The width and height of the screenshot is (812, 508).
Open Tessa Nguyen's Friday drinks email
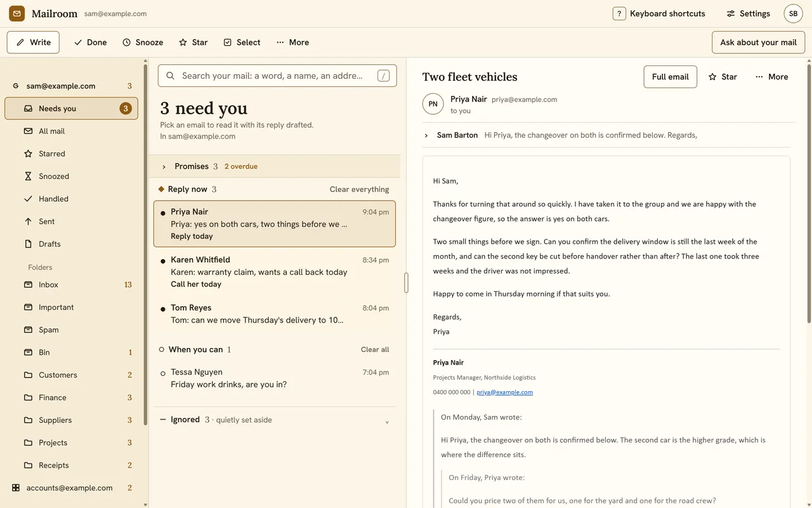click(x=274, y=378)
